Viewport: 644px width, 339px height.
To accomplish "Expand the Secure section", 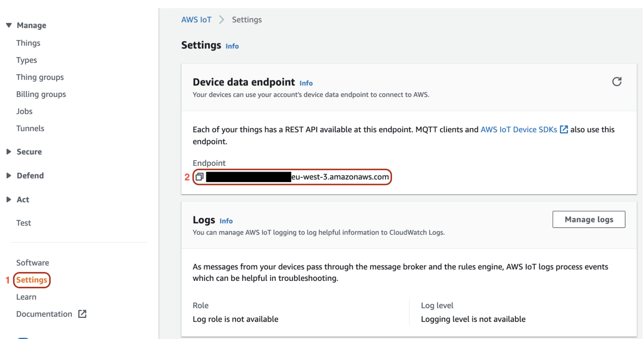I will click(9, 152).
